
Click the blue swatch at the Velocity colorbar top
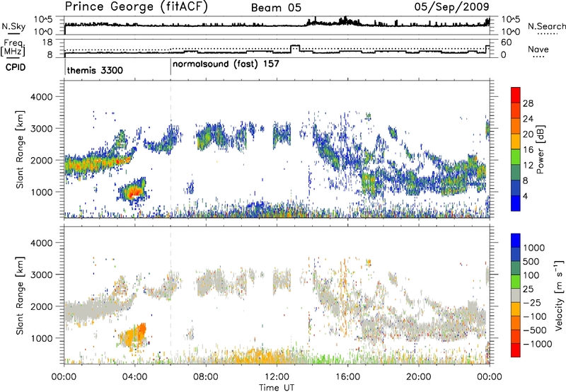[516, 241]
